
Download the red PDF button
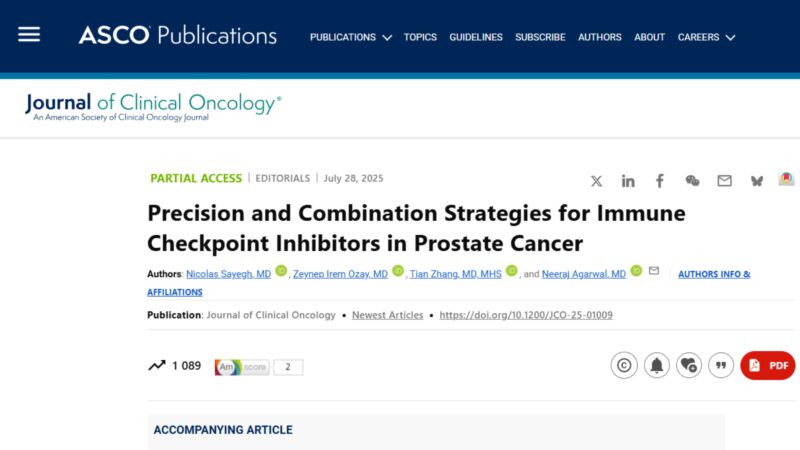click(x=768, y=365)
